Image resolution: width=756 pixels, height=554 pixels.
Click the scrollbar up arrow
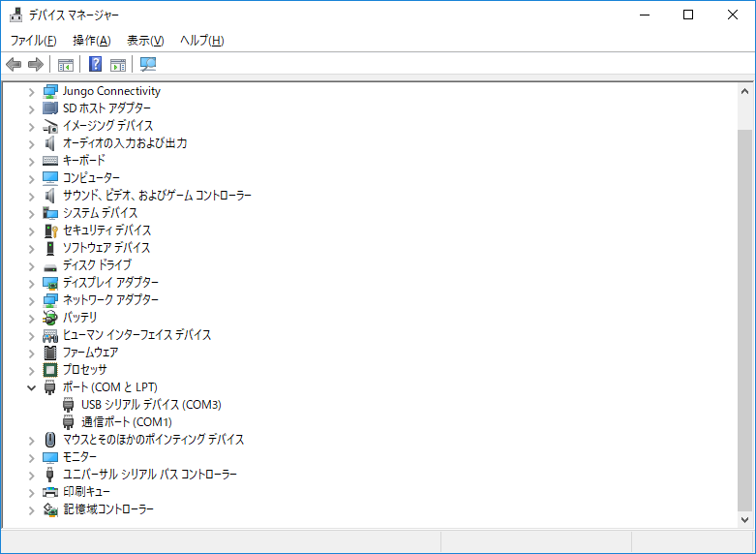coord(744,91)
